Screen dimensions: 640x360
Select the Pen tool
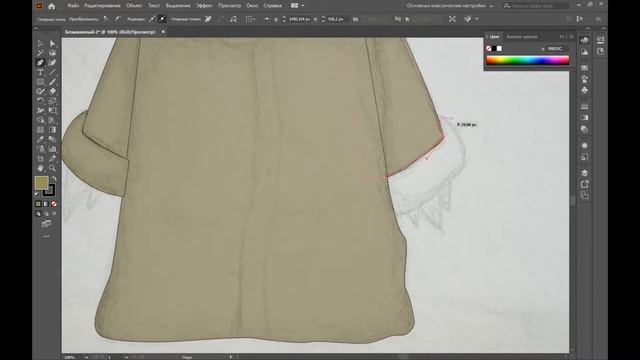[40, 63]
